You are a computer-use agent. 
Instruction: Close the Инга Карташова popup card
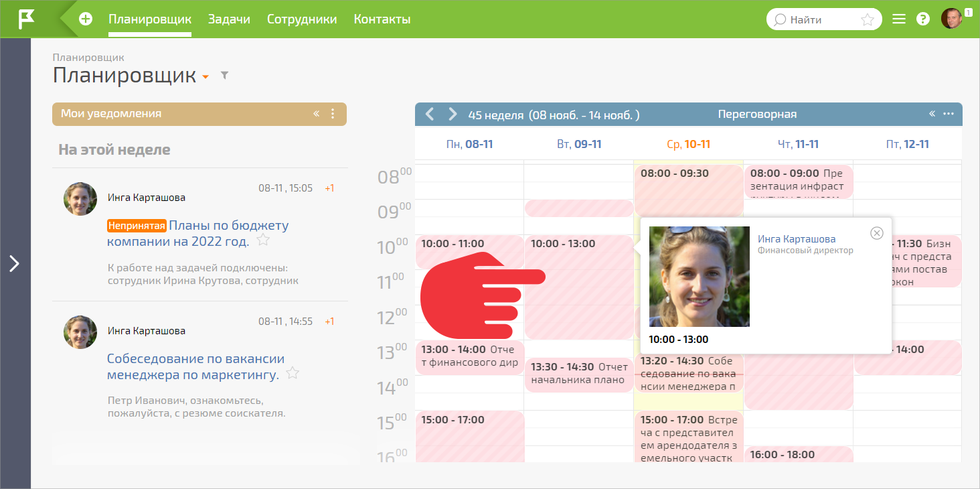(x=877, y=232)
